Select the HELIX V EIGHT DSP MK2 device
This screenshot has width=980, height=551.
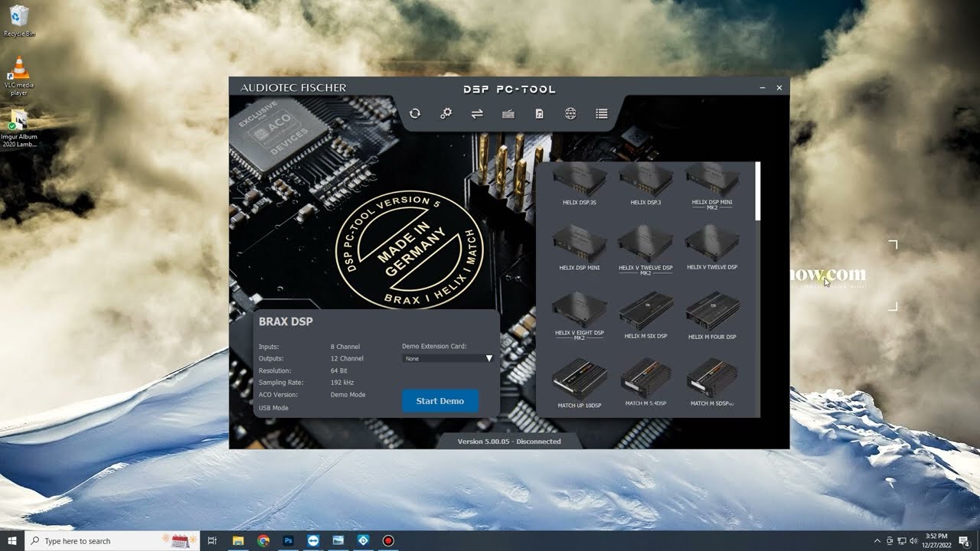click(x=580, y=315)
